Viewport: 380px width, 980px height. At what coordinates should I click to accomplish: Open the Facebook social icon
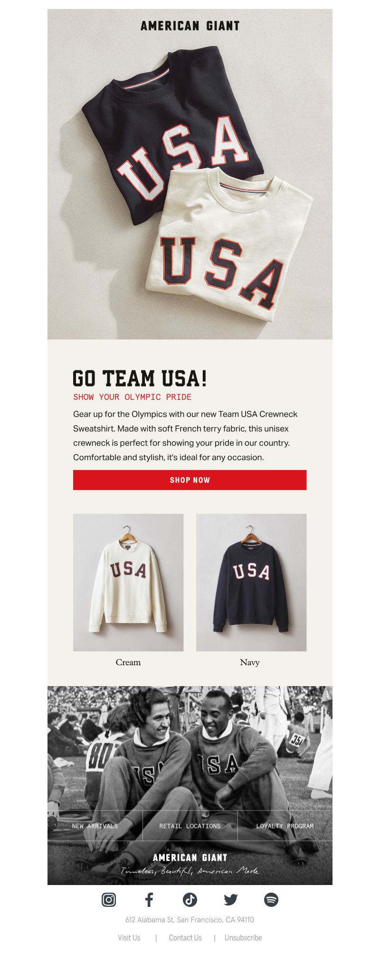coord(149,899)
